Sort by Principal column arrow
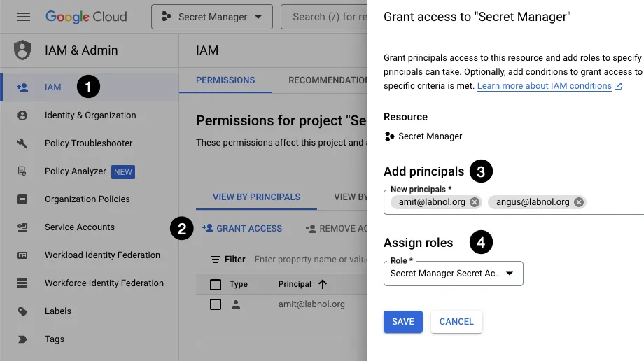This screenshot has width=644, height=361. pyautogui.click(x=323, y=284)
